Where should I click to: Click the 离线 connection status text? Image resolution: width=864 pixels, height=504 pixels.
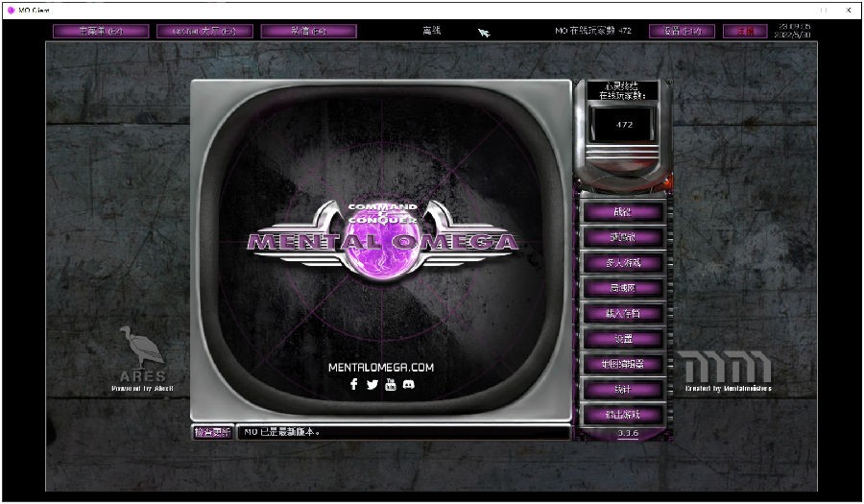pyautogui.click(x=431, y=31)
